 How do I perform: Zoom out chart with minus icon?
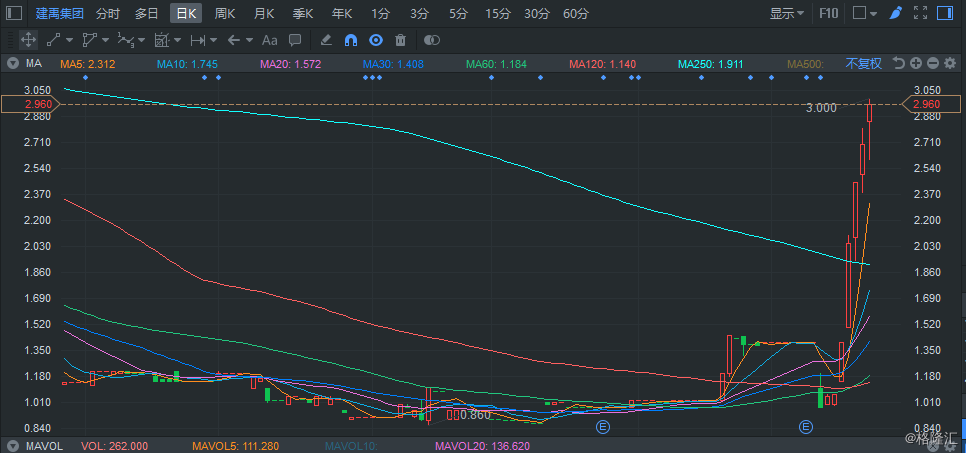pyautogui.click(x=932, y=64)
